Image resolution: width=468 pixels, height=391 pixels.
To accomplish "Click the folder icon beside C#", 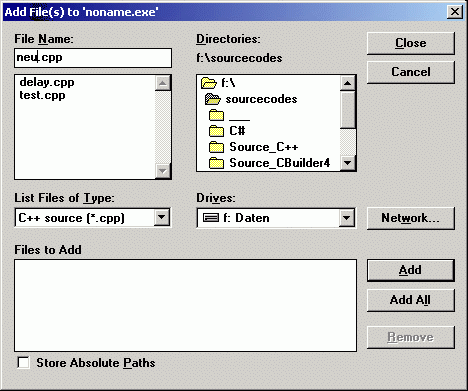I will [x=216, y=131].
